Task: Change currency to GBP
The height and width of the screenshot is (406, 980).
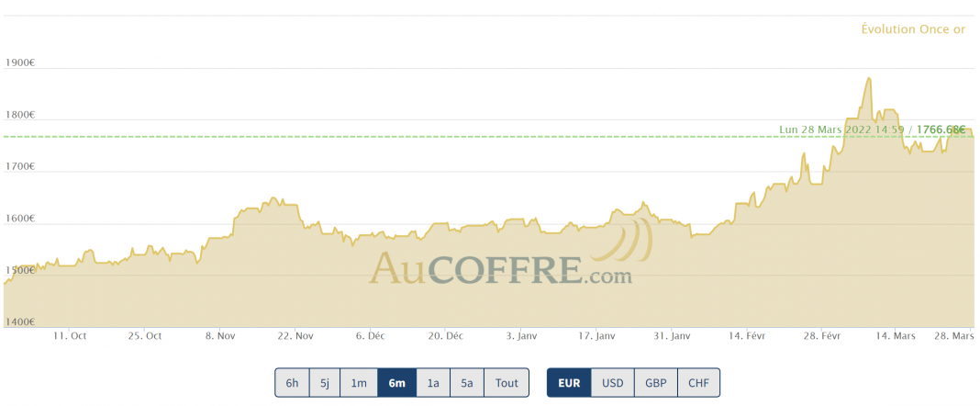Action: 655,383
